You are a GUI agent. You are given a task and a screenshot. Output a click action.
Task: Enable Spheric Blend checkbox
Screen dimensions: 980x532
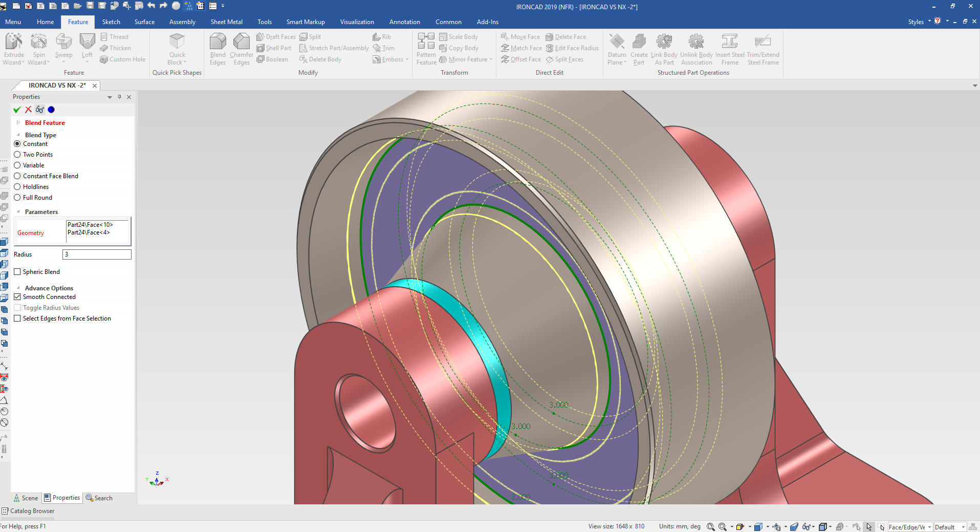pyautogui.click(x=17, y=272)
